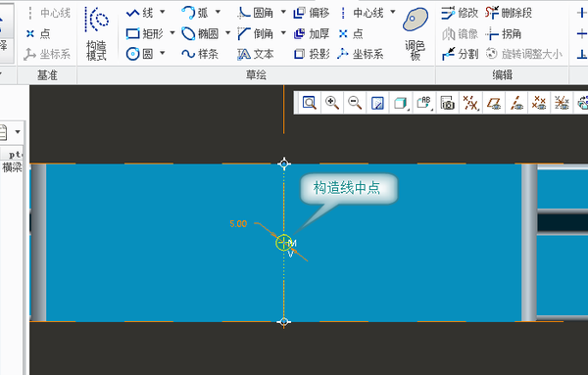Open the 草绘 group label
This screenshot has height=375, width=588.
point(256,75)
